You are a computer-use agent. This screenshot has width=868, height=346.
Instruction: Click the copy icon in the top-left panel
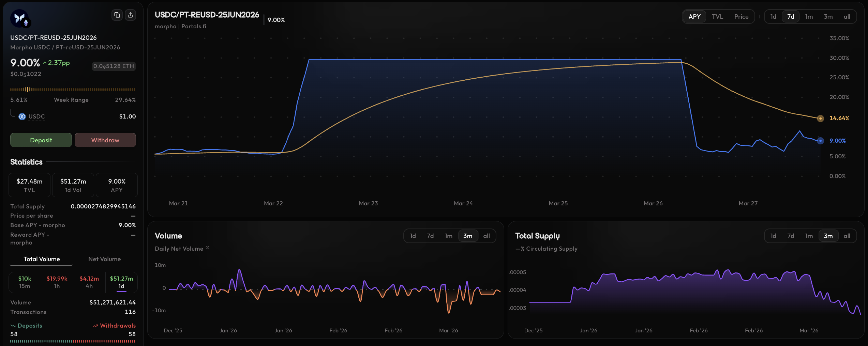(117, 15)
